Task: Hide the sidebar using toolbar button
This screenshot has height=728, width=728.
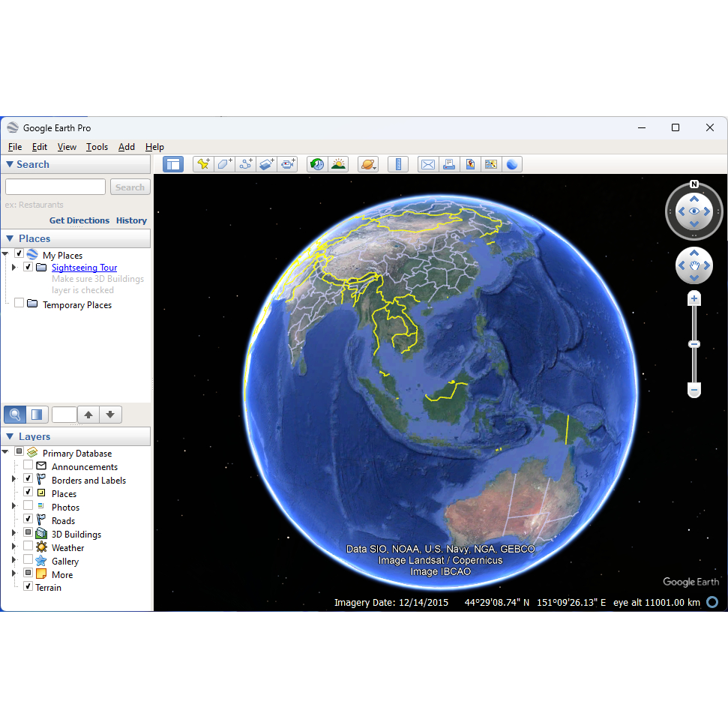Action: click(173, 164)
